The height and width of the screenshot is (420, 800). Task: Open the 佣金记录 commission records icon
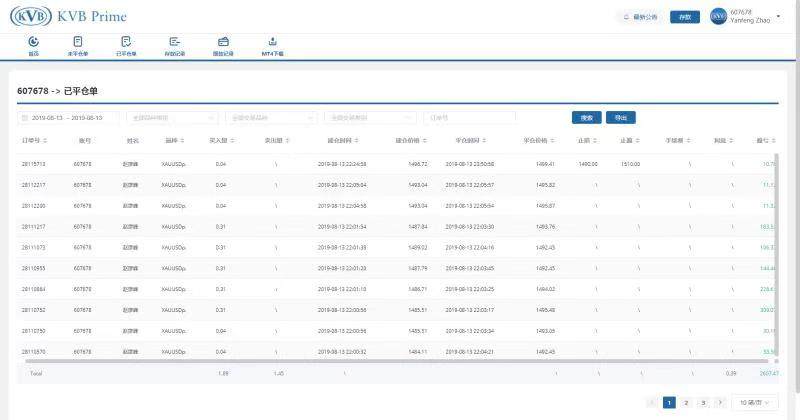tap(223, 44)
